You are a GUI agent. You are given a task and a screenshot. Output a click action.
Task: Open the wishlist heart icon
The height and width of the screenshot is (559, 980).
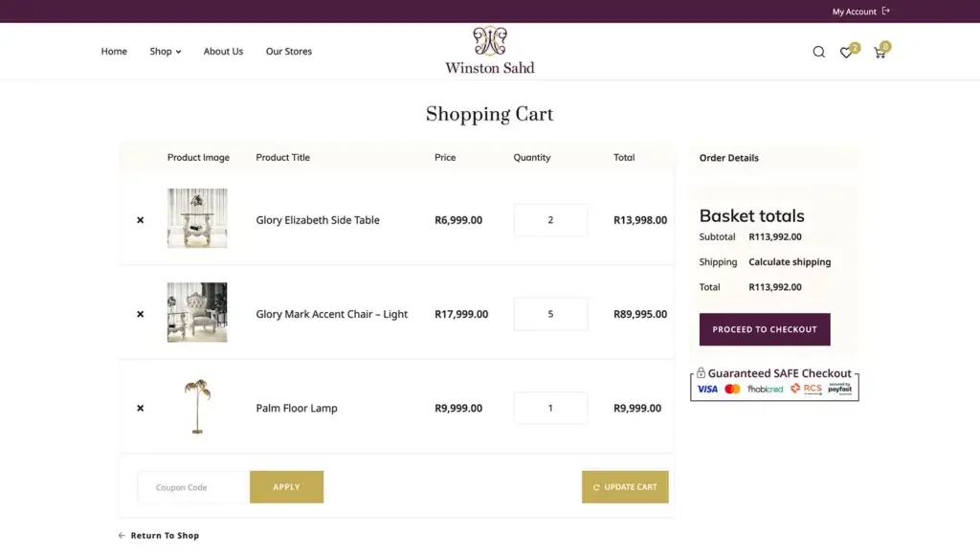846,53
